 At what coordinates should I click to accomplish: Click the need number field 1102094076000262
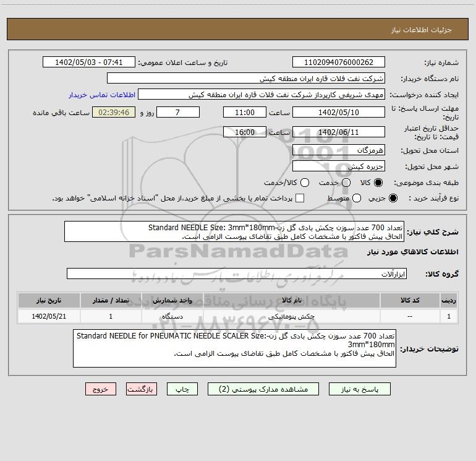click(x=339, y=62)
